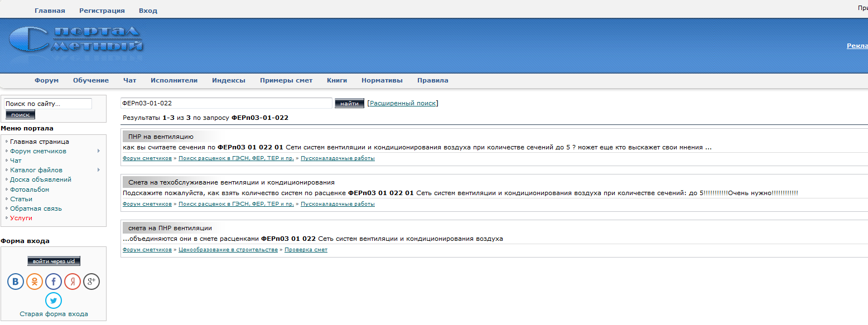
Task: Sign in with Twitter icon
Action: pyautogui.click(x=54, y=300)
